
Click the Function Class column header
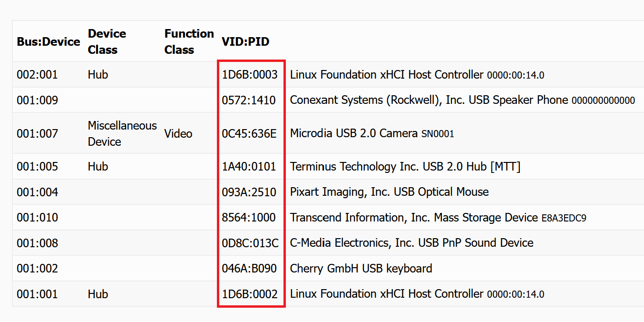click(x=189, y=42)
